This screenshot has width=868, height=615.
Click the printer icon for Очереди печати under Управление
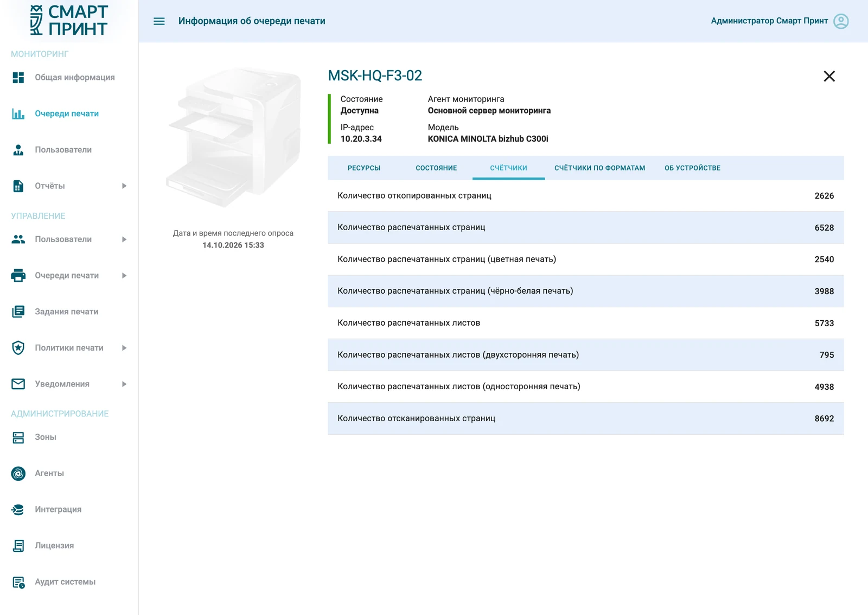click(x=18, y=276)
